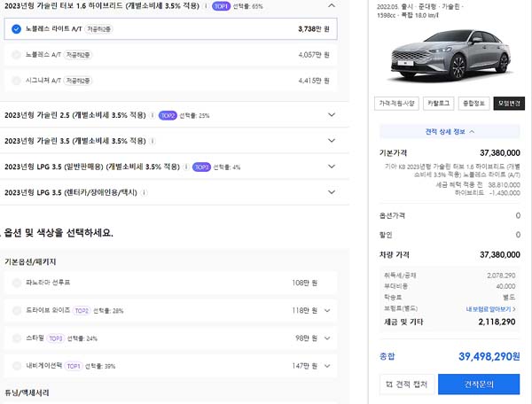Check 파노라마 선루프 option

coord(16,283)
